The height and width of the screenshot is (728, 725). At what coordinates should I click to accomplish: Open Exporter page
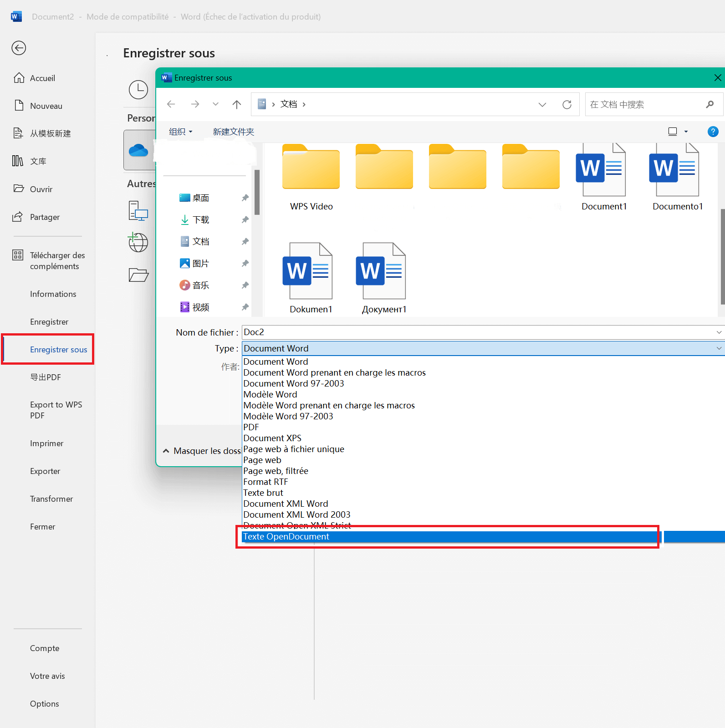click(45, 471)
